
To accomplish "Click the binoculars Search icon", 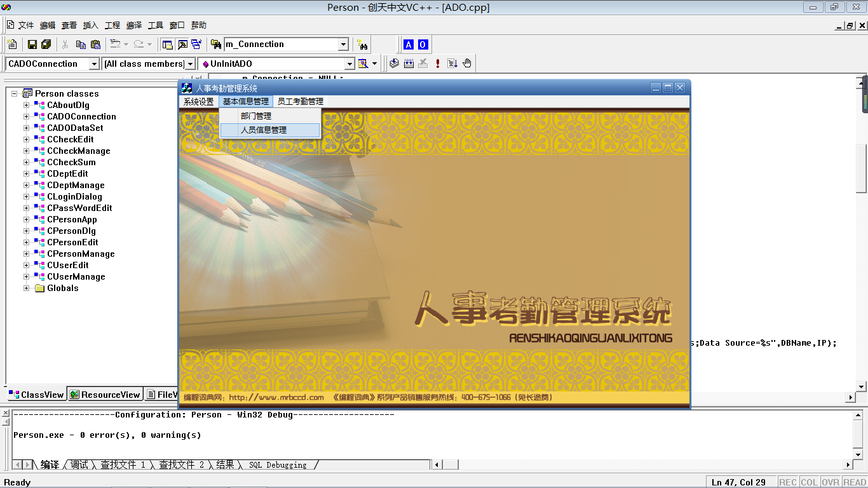I will coord(362,44).
